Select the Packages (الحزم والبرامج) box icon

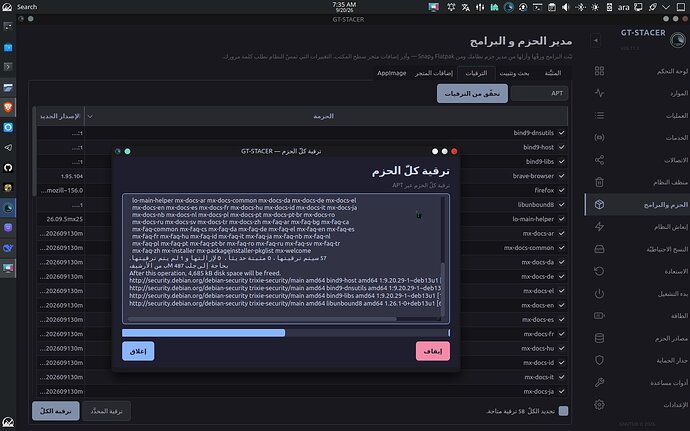[599, 204]
